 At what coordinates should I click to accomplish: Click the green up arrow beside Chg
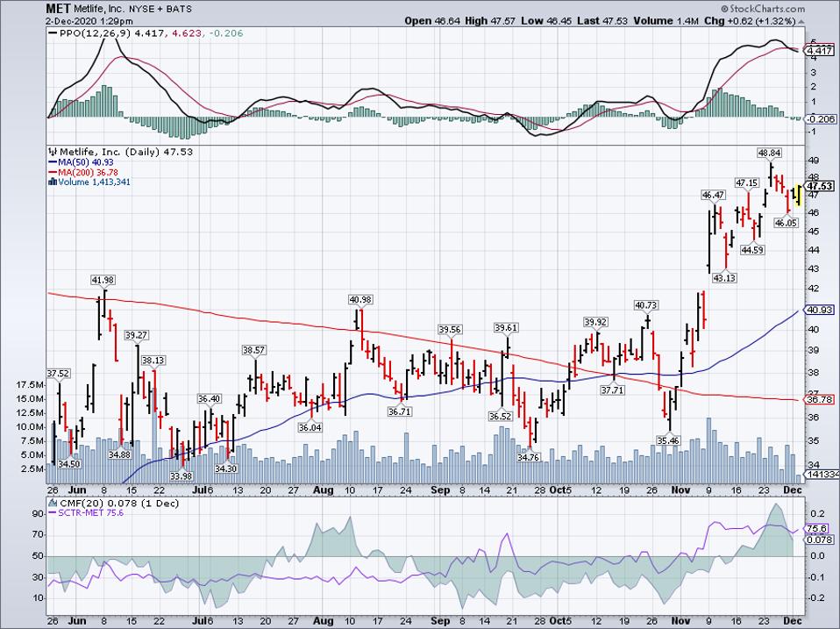point(801,21)
